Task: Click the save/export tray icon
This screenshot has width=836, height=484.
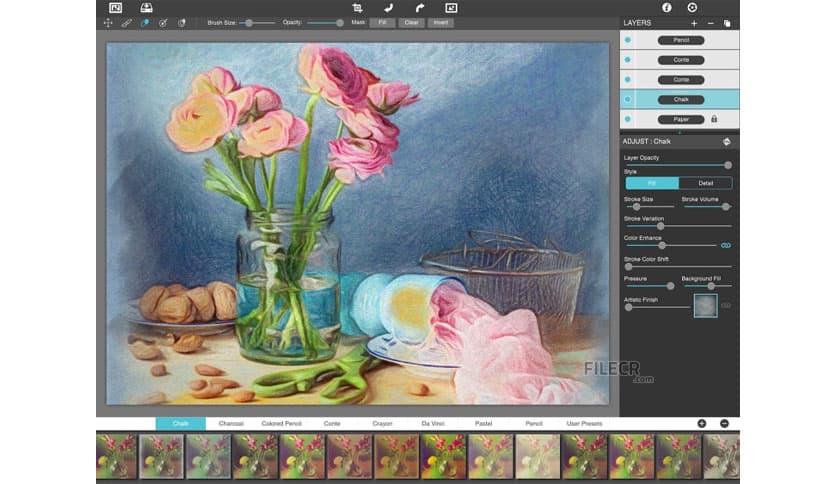Action: (146, 7)
